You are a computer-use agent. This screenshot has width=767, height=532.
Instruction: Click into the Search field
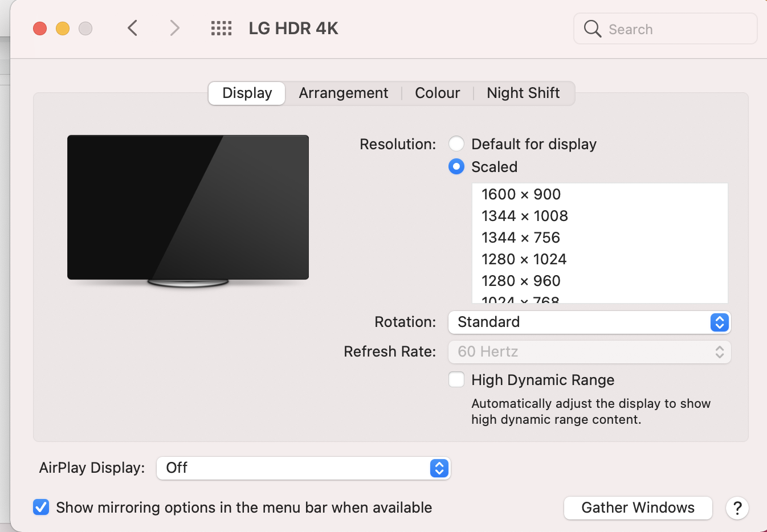point(665,29)
